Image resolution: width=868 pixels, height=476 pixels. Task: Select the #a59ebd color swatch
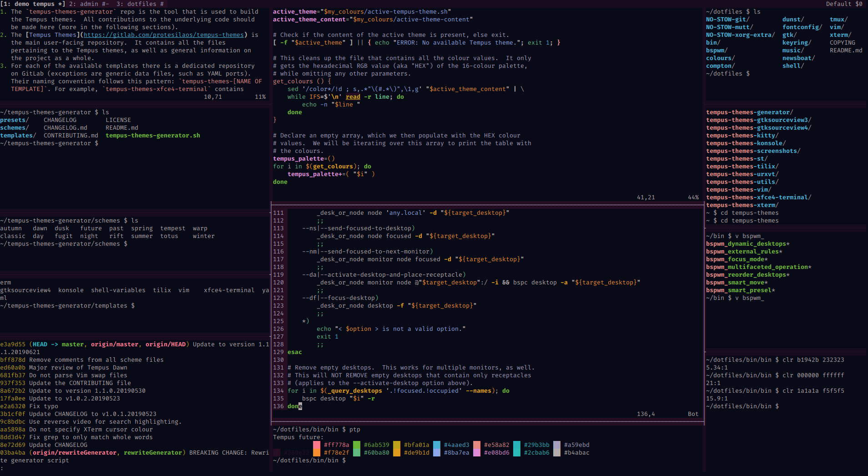[557, 445]
